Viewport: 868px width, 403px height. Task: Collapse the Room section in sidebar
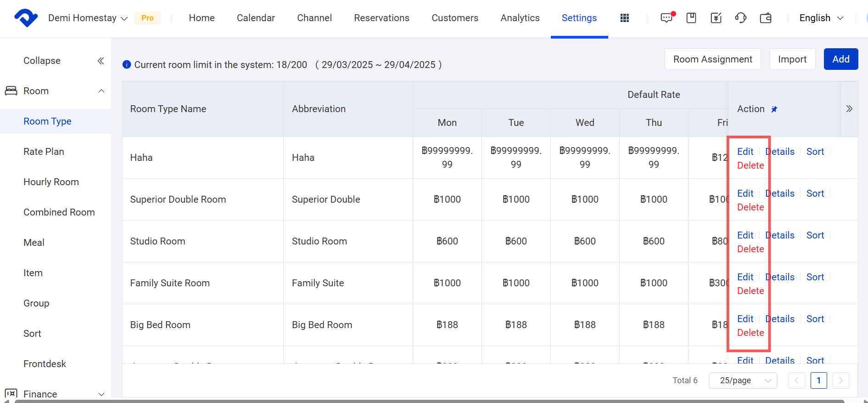(101, 91)
